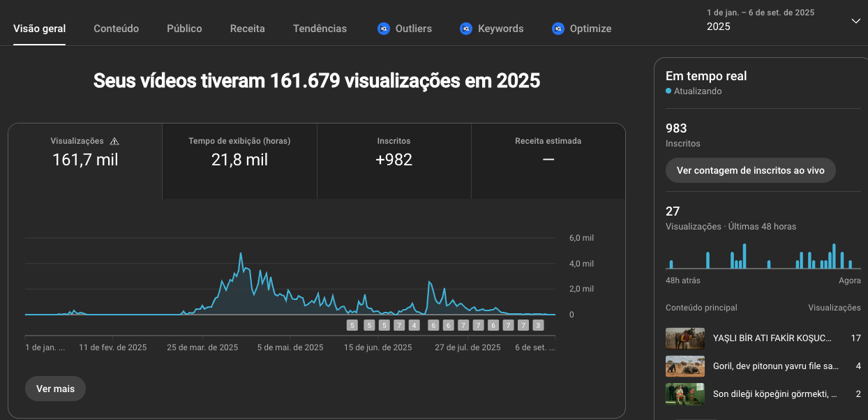The height and width of the screenshot is (420, 868).
Task: Click the Son dileği köpeğini video thumbnail
Action: coord(684,394)
